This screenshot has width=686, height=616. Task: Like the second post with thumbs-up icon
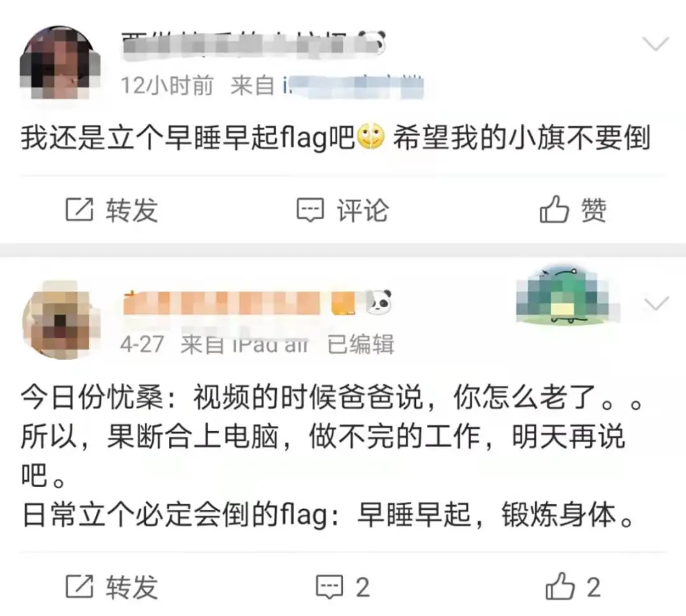click(x=560, y=586)
